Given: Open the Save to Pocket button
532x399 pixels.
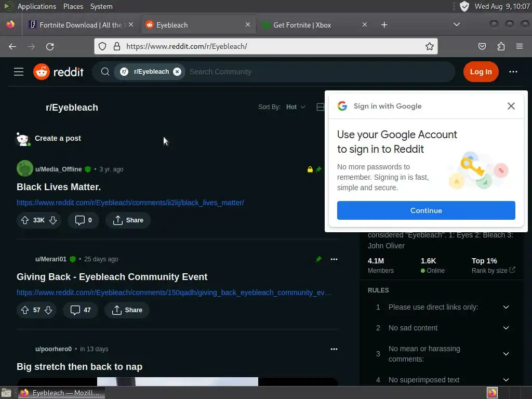Looking at the screenshot, I should [482, 46].
